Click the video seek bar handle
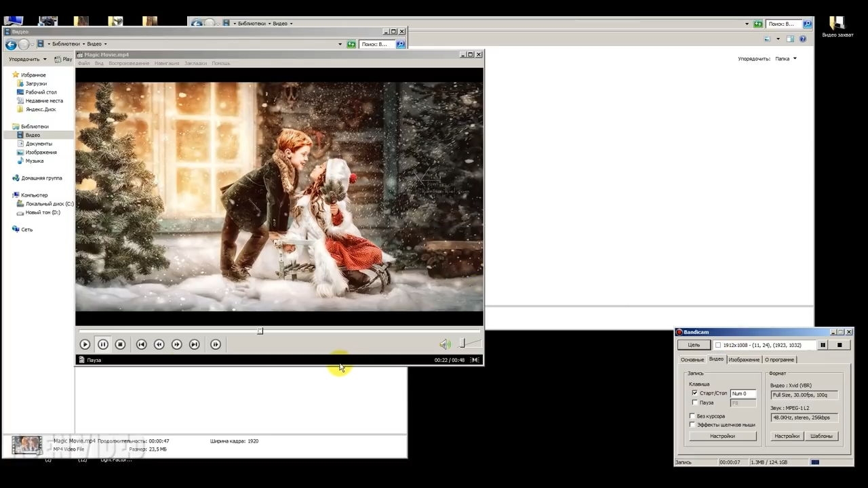Image resolution: width=868 pixels, height=488 pixels. tap(260, 331)
